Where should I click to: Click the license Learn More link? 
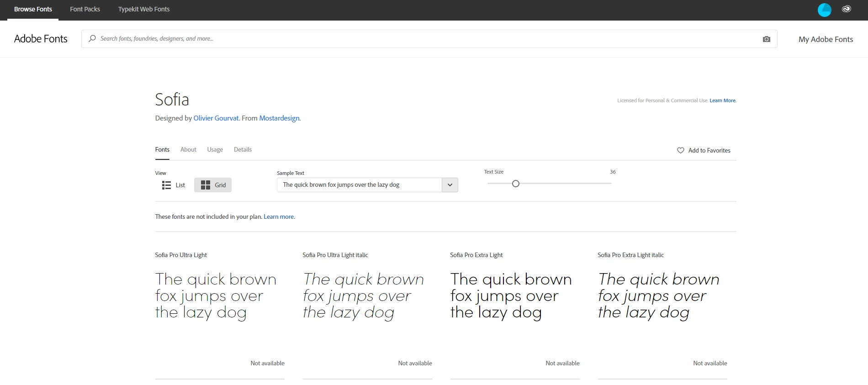(x=723, y=100)
